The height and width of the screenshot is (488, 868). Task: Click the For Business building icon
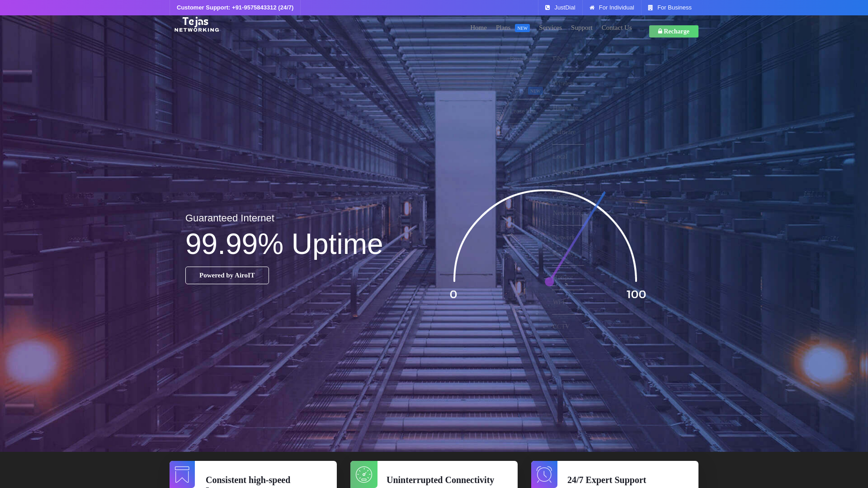coord(650,8)
